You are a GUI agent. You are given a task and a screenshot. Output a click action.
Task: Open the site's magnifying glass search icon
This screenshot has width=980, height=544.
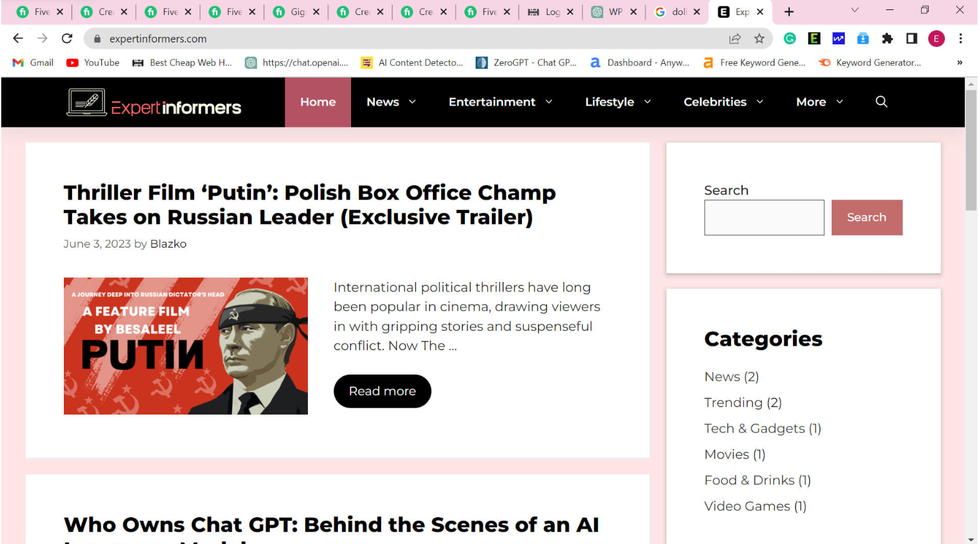point(881,101)
